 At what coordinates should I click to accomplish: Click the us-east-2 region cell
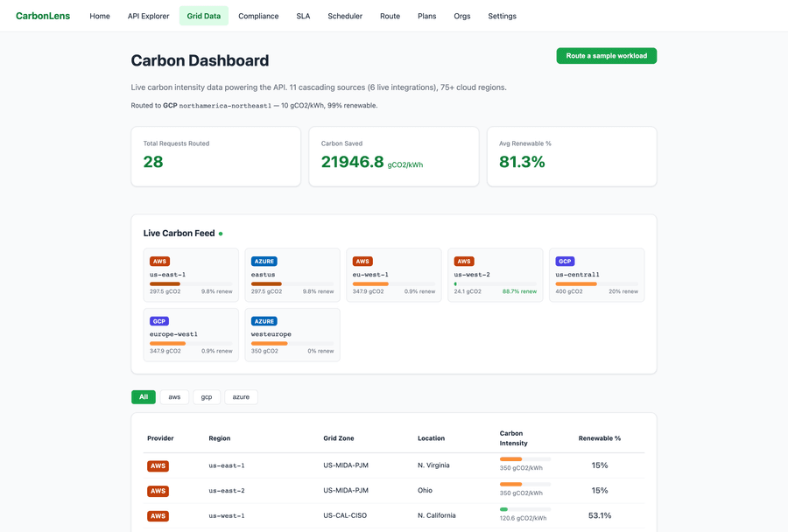[x=227, y=491]
